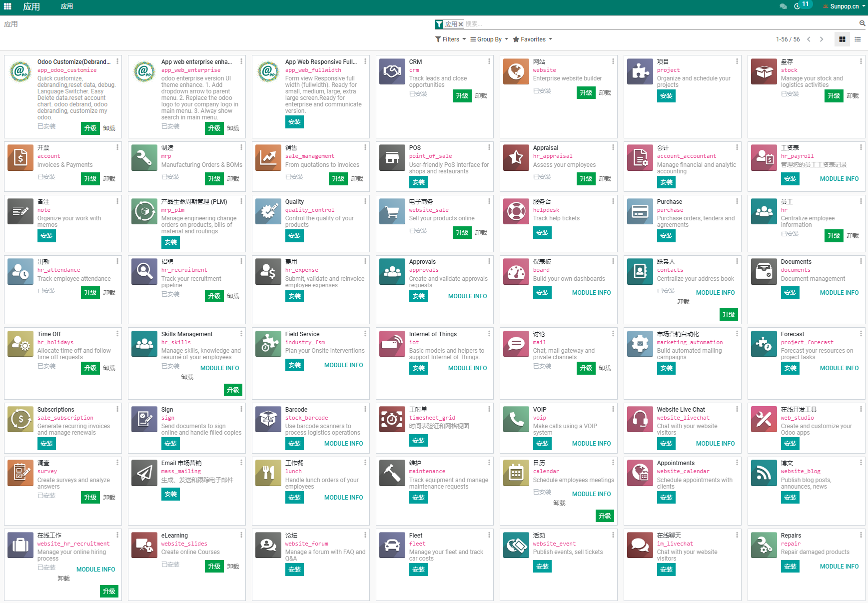Image resolution: width=868 pixels, height=603 pixels.
Task: Open MODULE INFO for Repairs
Action: (x=839, y=567)
